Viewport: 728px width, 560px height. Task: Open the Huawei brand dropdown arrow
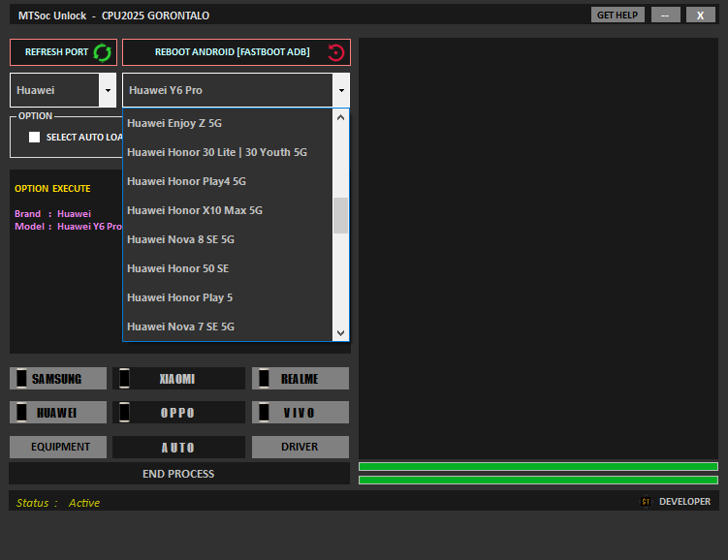coord(108,90)
